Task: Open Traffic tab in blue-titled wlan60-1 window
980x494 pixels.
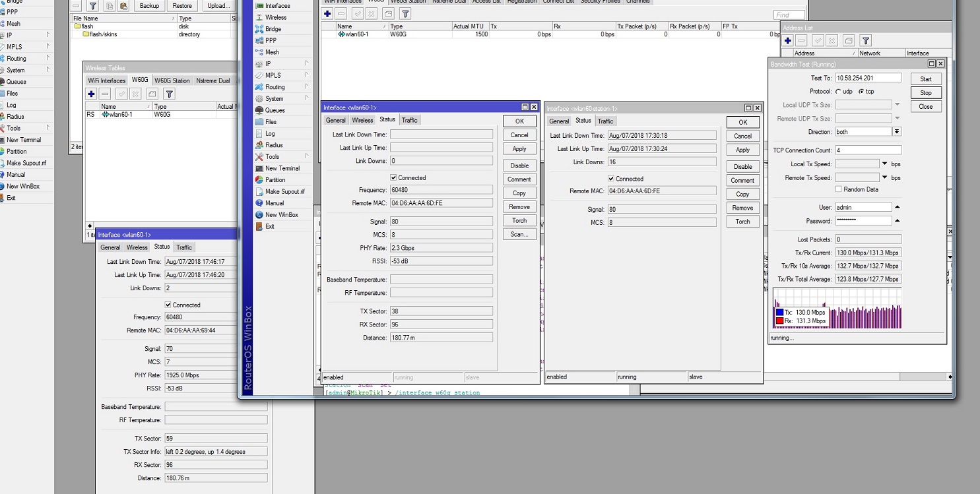Action: pyautogui.click(x=409, y=120)
